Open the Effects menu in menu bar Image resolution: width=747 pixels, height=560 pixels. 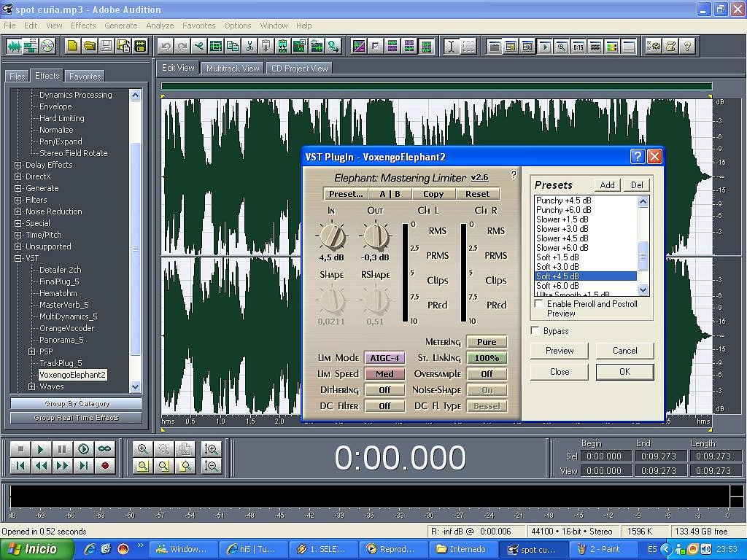coord(83,26)
